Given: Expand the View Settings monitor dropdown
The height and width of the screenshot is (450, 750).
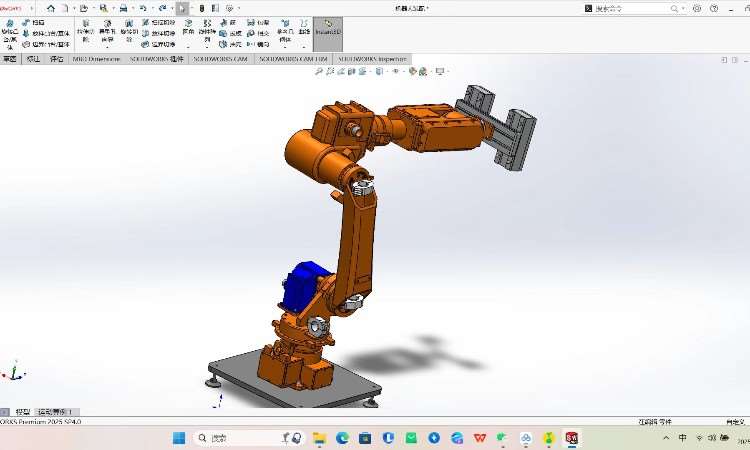Looking at the screenshot, I should click(440, 71).
